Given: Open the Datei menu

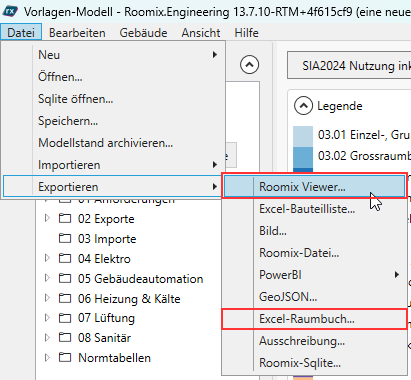Looking at the screenshot, I should 21,33.
